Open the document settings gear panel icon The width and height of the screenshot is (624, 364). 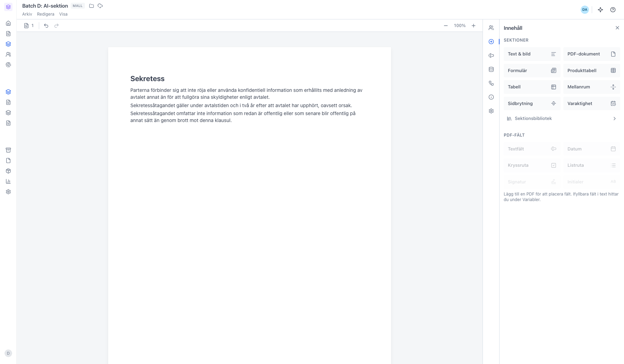[491, 111]
